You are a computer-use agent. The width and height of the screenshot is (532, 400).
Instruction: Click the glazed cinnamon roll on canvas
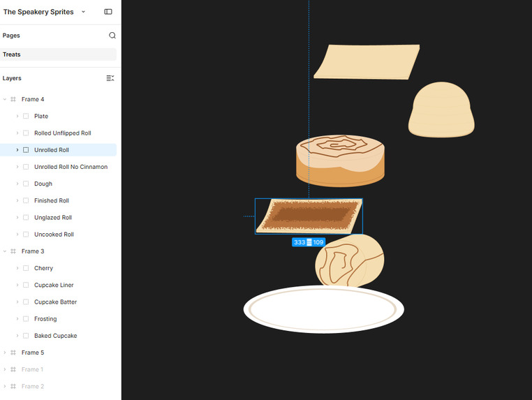[x=340, y=161]
